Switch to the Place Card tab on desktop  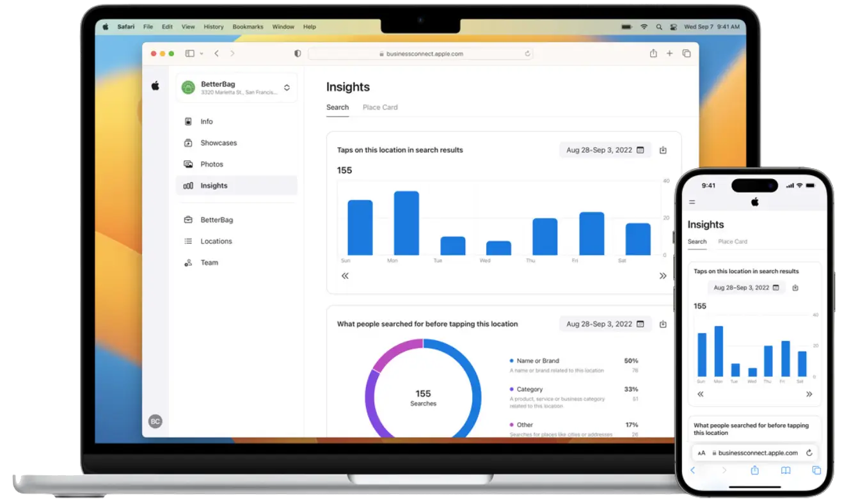pos(380,107)
